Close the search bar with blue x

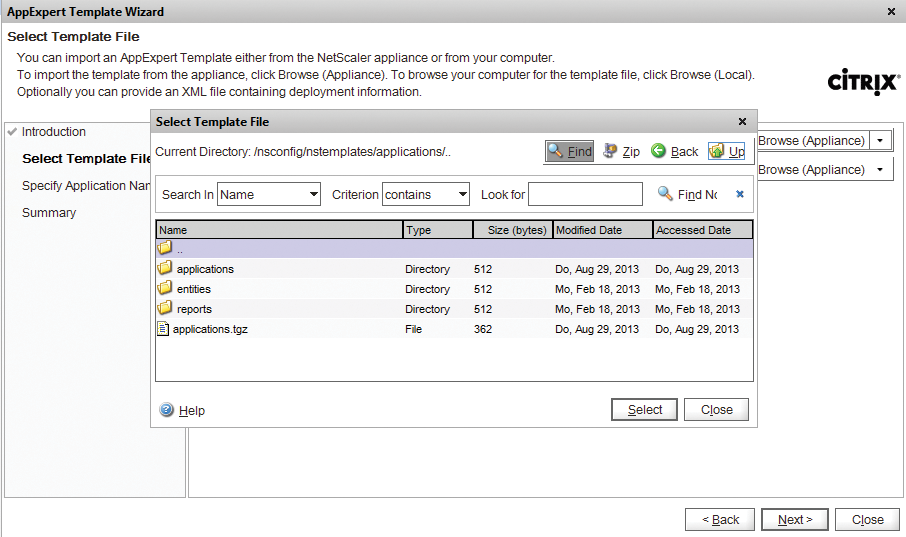pos(740,194)
